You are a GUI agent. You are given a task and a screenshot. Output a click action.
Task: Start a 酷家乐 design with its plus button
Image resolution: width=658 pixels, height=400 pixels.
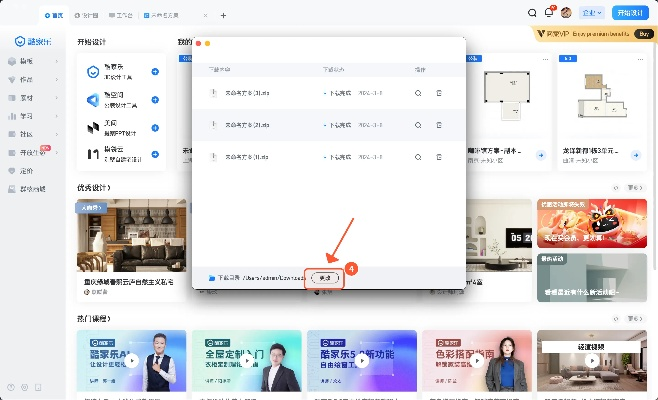[x=155, y=72]
